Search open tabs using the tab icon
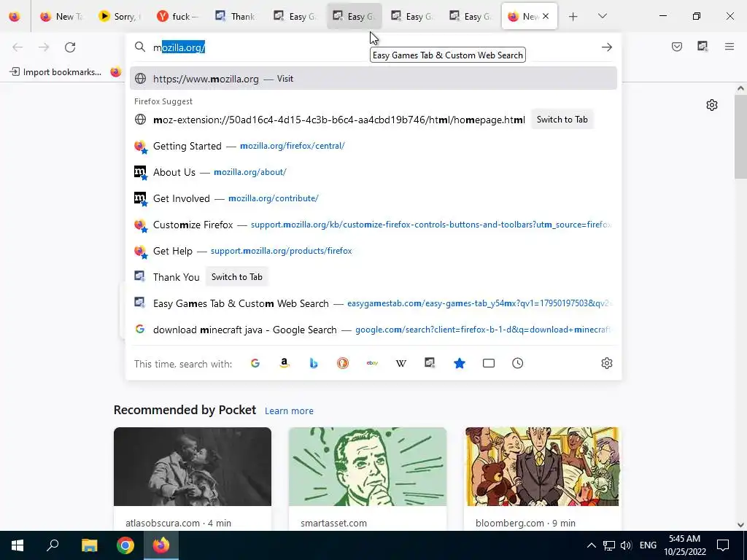The image size is (747, 560). coord(488,363)
